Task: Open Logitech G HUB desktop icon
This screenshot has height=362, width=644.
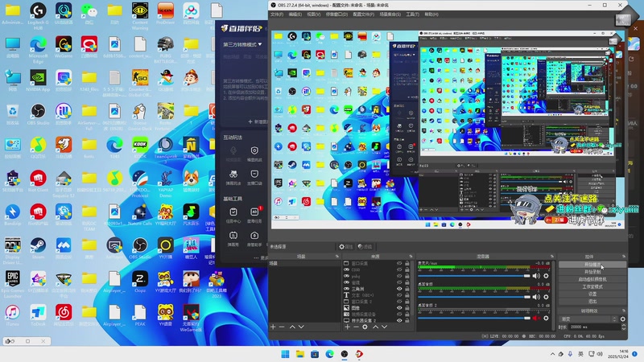Action: pos(38,14)
